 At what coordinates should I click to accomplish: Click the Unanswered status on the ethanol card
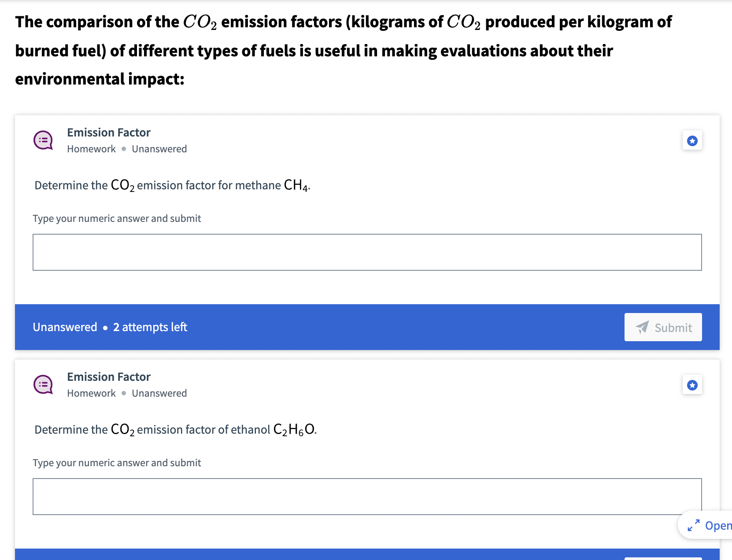[159, 393]
